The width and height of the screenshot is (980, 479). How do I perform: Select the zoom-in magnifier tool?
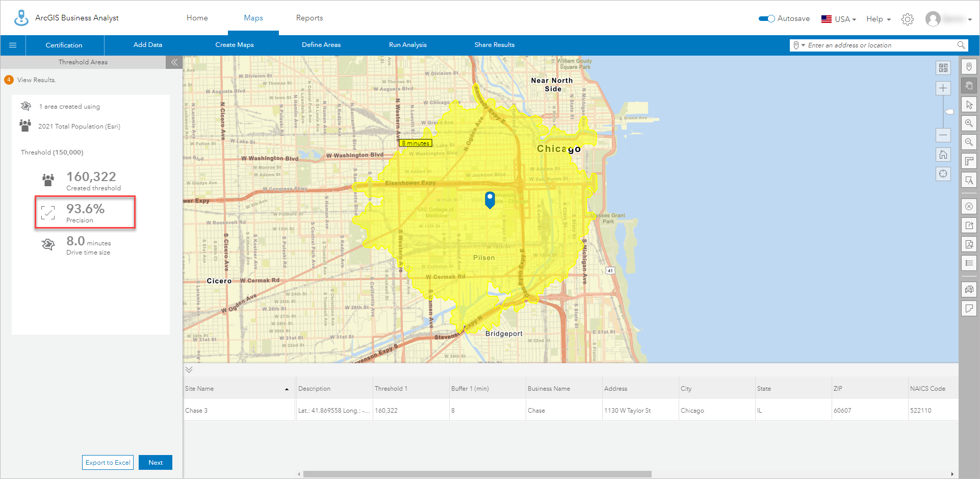click(x=969, y=123)
